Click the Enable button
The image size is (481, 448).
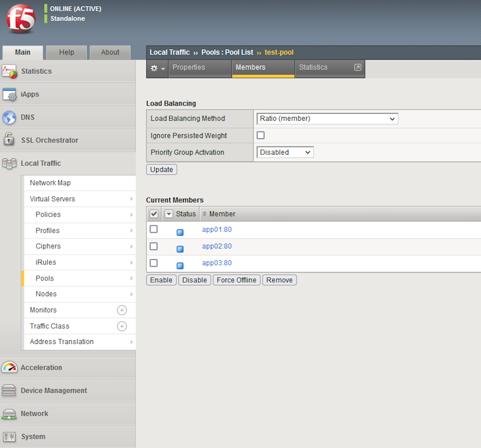point(161,280)
